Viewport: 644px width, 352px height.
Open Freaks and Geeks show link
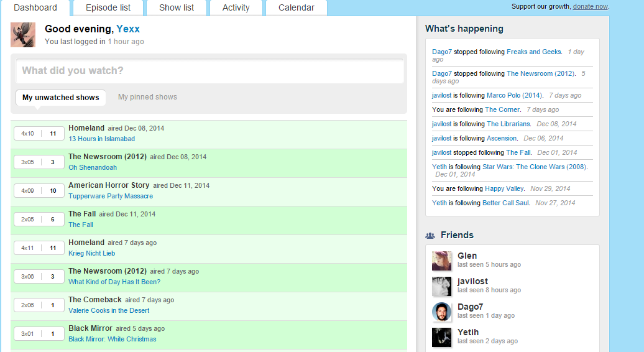(x=533, y=52)
